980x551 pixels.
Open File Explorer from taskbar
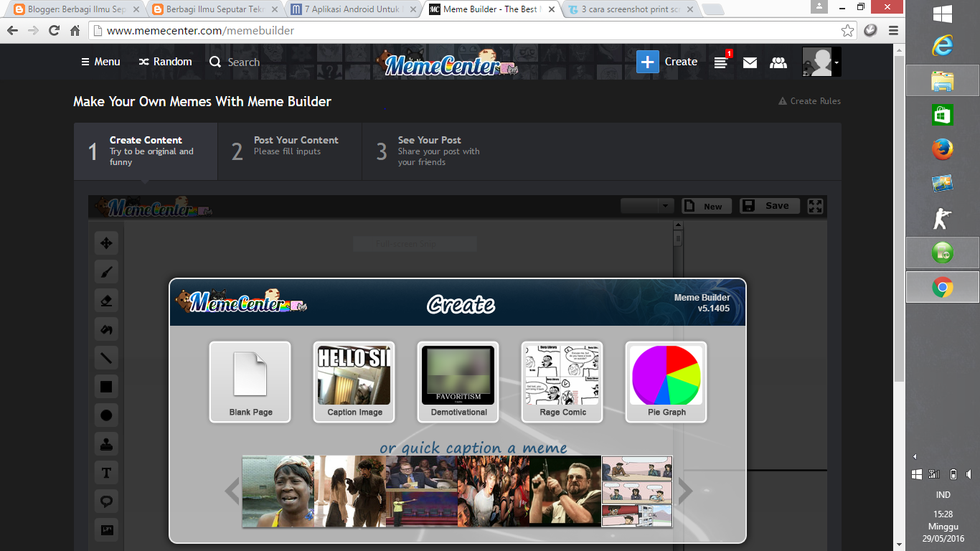click(943, 80)
